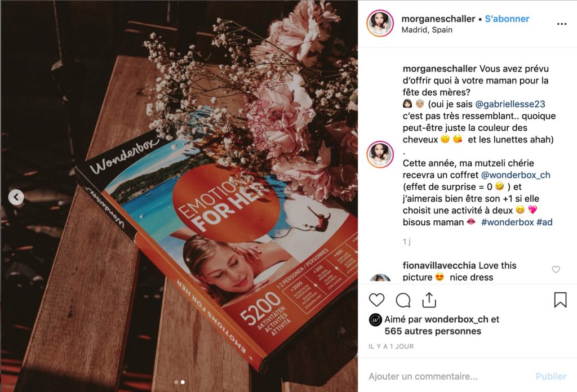
Task: Open comments via the speech bubble icon
Action: coord(403,300)
